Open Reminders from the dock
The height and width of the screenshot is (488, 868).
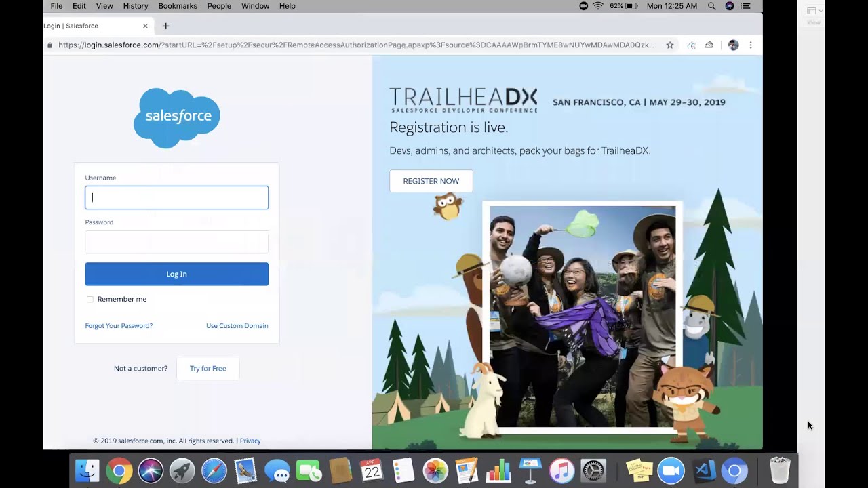pyautogui.click(x=403, y=471)
